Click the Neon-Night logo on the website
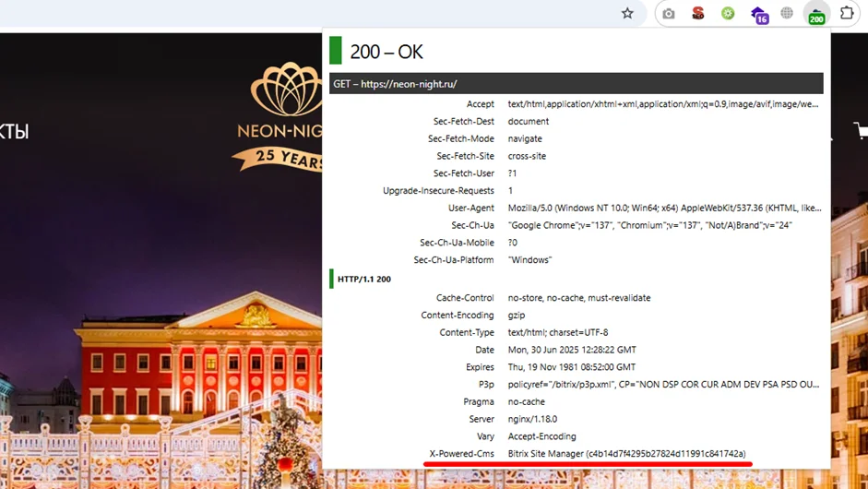This screenshot has height=489, width=868. pyautogui.click(x=279, y=115)
